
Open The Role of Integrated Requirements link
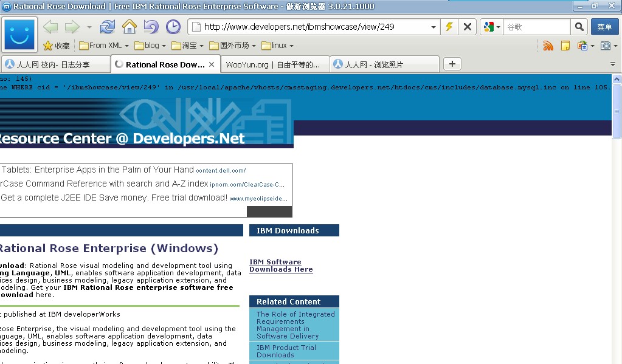295,325
